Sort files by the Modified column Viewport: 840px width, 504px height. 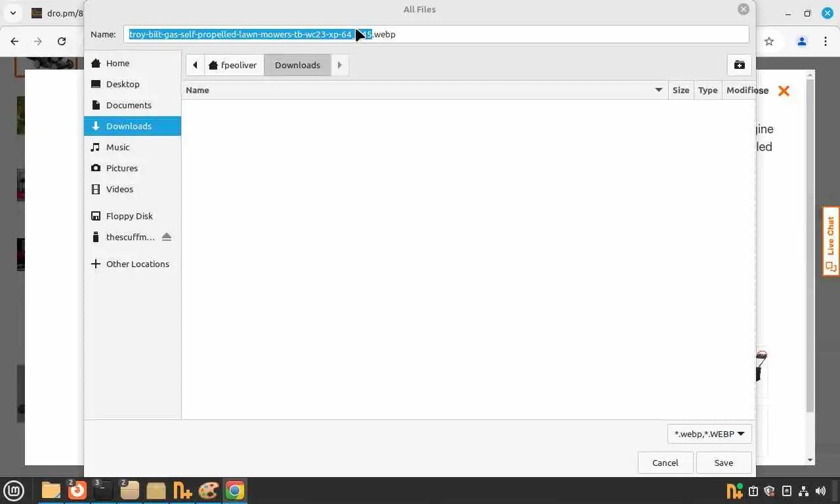click(738, 90)
